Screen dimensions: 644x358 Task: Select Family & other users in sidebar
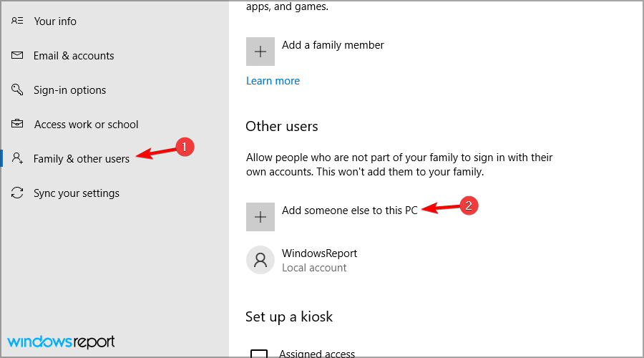(82, 159)
